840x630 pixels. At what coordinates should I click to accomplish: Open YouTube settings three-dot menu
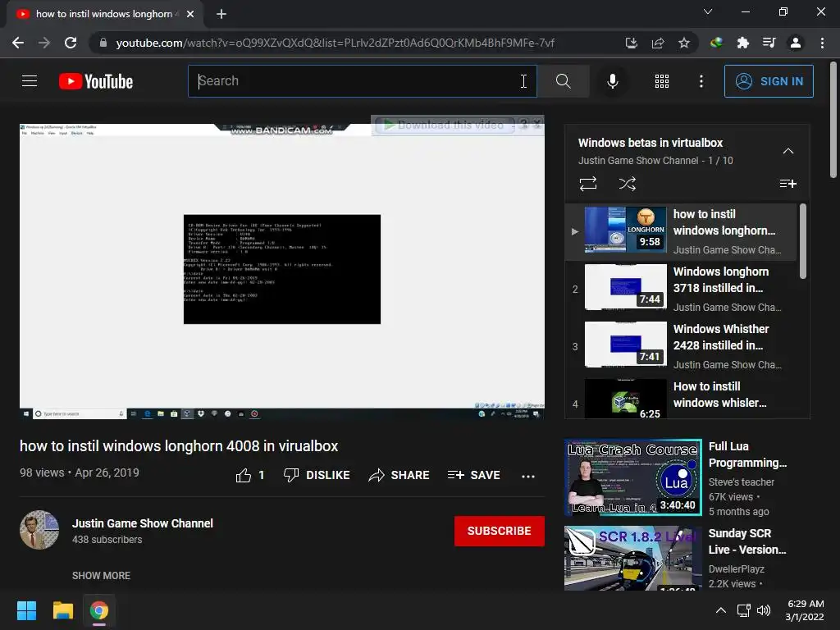(x=701, y=81)
